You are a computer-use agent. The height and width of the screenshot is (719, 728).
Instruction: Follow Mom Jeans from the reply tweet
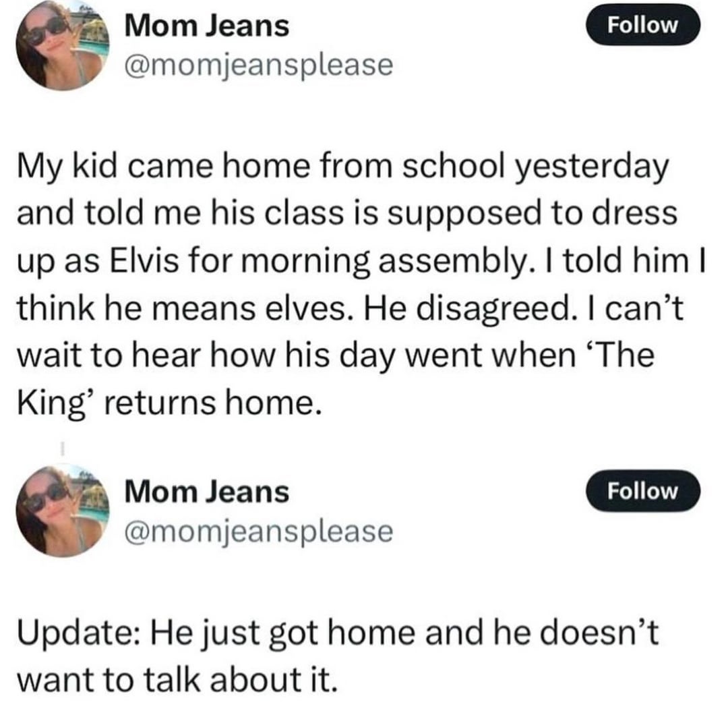pos(644,492)
